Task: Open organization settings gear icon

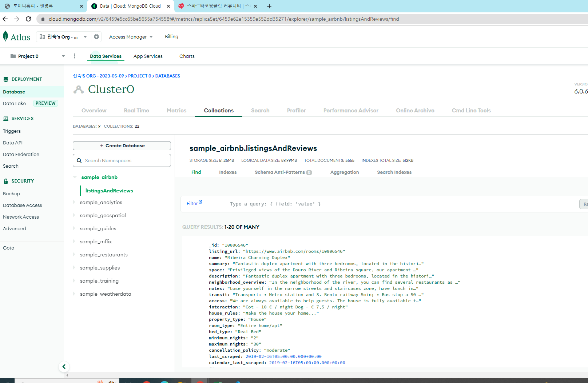Action: point(96,37)
